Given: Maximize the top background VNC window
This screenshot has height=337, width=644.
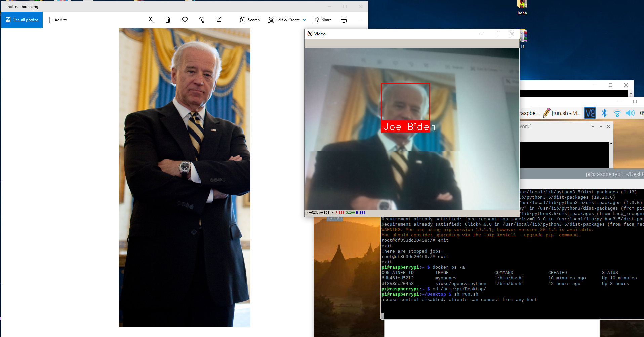Looking at the screenshot, I should (610, 85).
